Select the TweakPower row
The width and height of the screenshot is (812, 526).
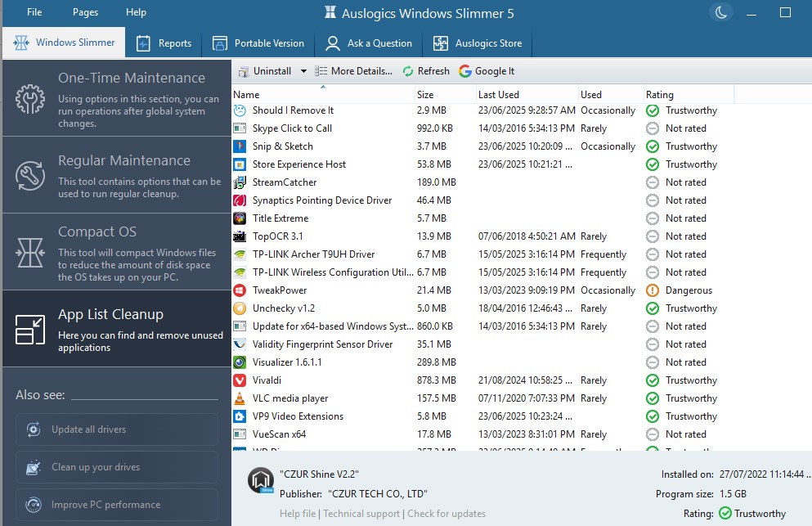tap(280, 290)
